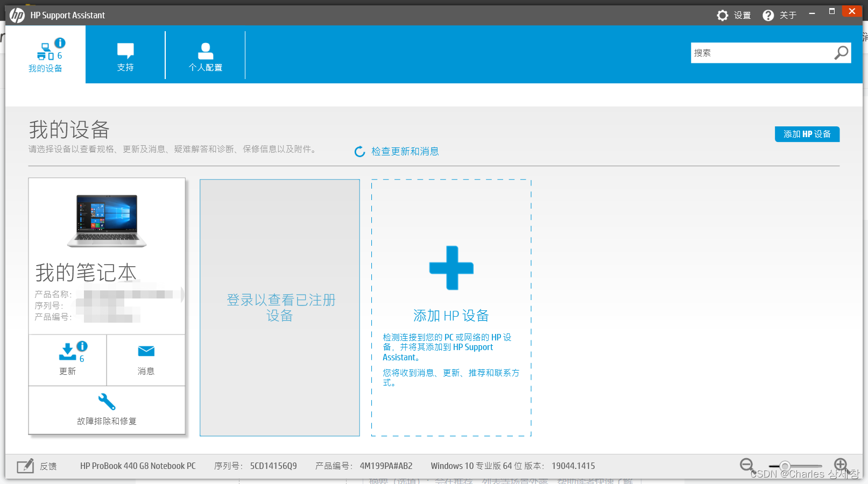Select the laptop thumbnail image
Screen dimensions: 868x484
tap(107, 220)
